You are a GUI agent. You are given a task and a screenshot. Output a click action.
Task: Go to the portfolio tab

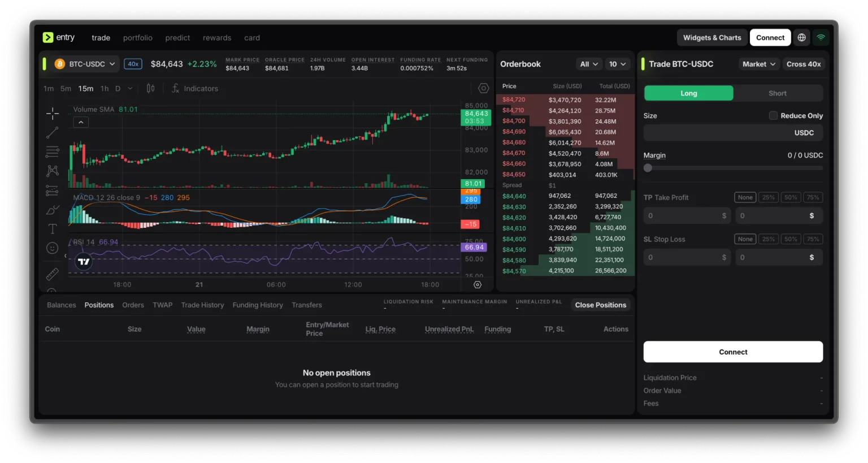[x=138, y=38]
